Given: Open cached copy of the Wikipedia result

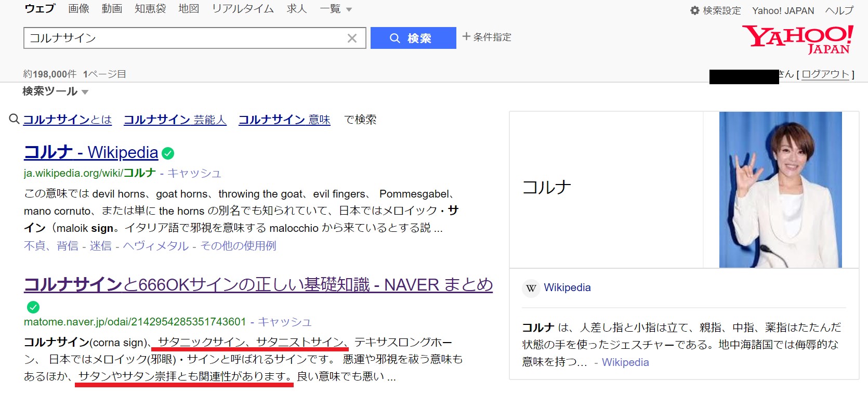Looking at the screenshot, I should click(194, 173).
